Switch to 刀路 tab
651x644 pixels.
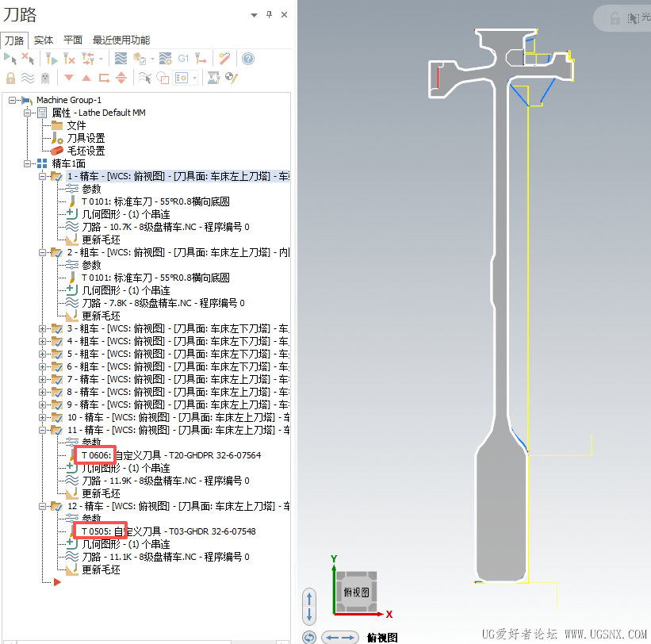point(14,40)
